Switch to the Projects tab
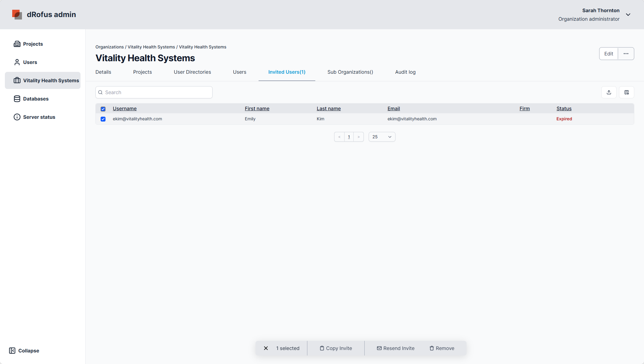This screenshot has width=644, height=364. click(142, 72)
